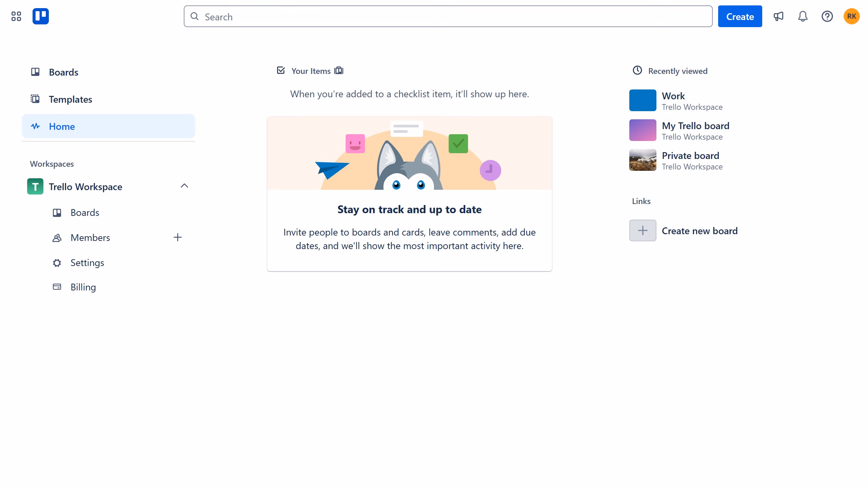Open the RK account avatar menu
This screenshot has width=868, height=488.
pyautogui.click(x=851, y=16)
